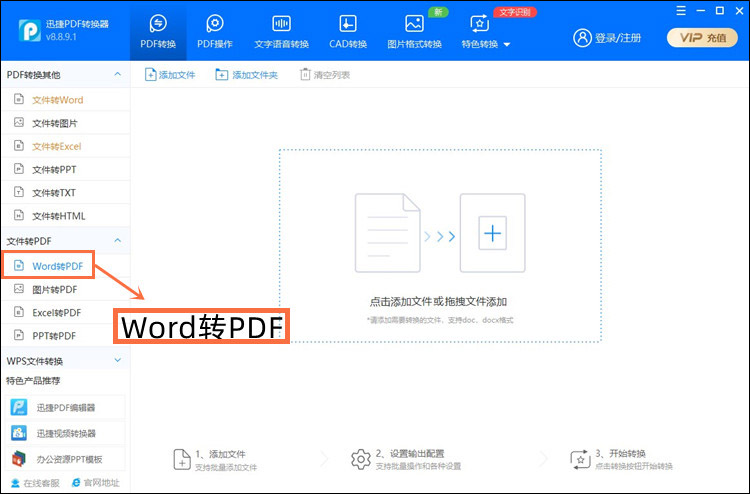Open the 文字语音转换 tab
The width and height of the screenshot is (750, 494).
[x=281, y=31]
